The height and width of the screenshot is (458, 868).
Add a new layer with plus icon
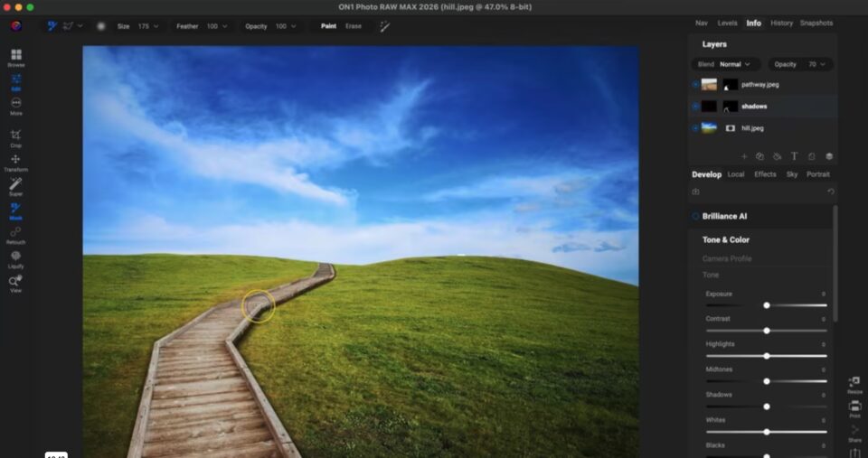point(744,156)
